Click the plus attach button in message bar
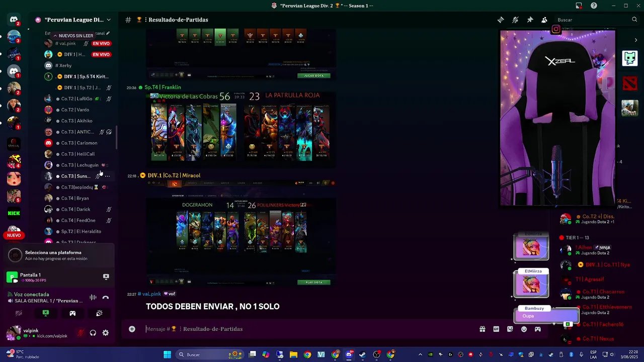Image resolution: width=644 pixels, height=362 pixels. [132, 329]
